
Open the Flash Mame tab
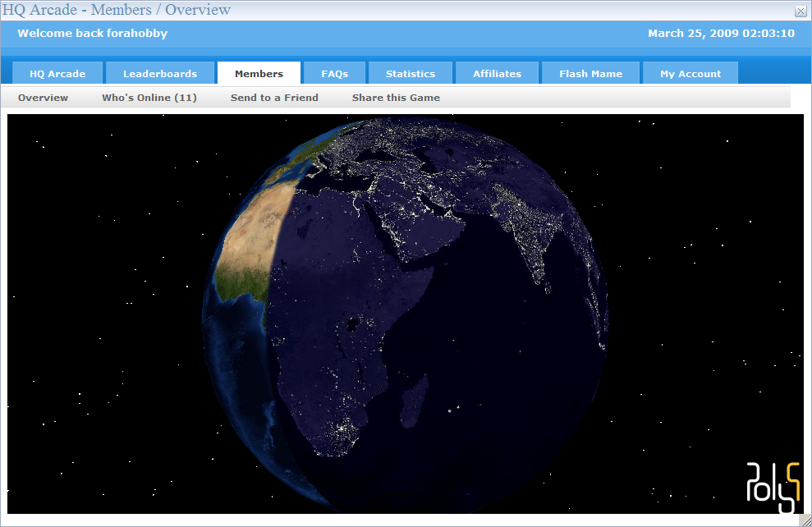pyautogui.click(x=590, y=73)
